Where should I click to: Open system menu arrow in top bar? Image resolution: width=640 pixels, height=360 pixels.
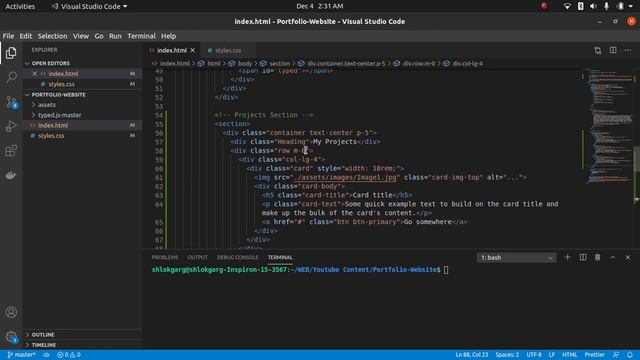(x=631, y=6)
